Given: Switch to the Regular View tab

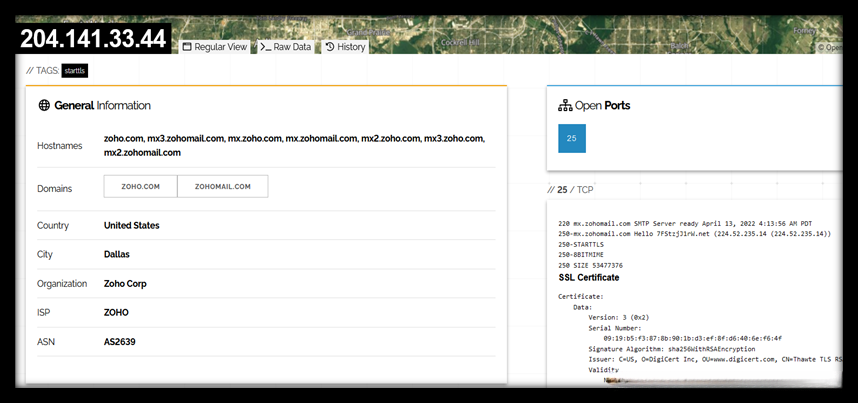Looking at the screenshot, I should coord(214,47).
